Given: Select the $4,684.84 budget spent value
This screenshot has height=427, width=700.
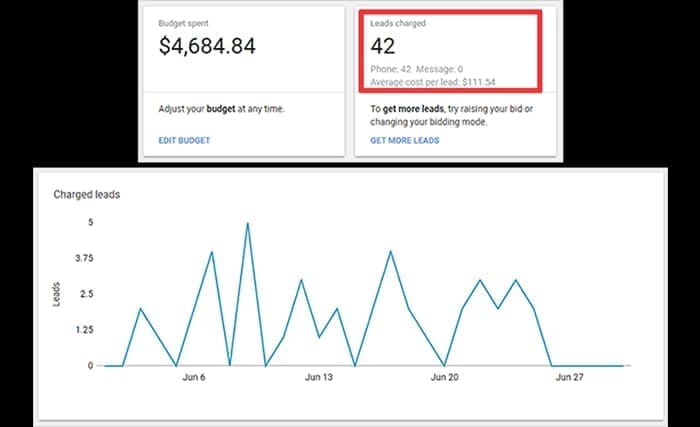Looking at the screenshot, I should [x=207, y=46].
